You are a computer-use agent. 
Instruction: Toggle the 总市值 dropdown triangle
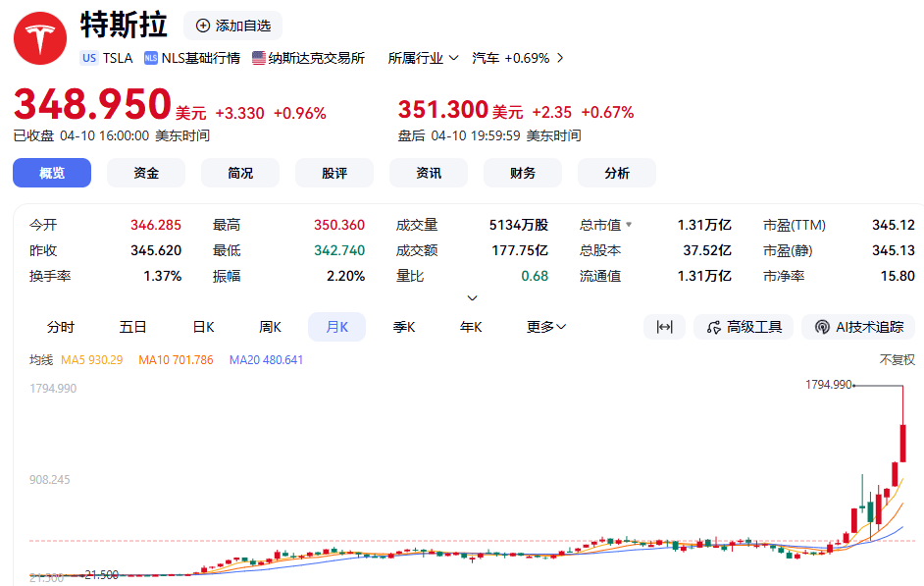[629, 225]
